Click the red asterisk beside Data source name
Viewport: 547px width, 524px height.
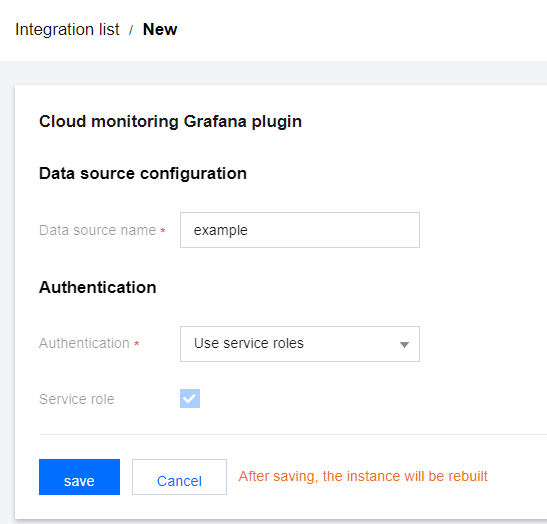[163, 231]
